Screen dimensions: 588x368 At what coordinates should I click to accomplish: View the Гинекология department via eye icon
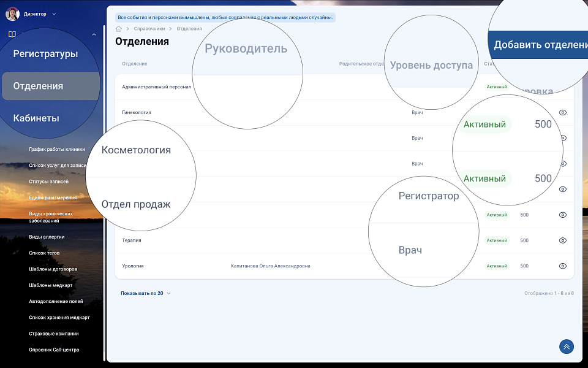[x=562, y=113]
